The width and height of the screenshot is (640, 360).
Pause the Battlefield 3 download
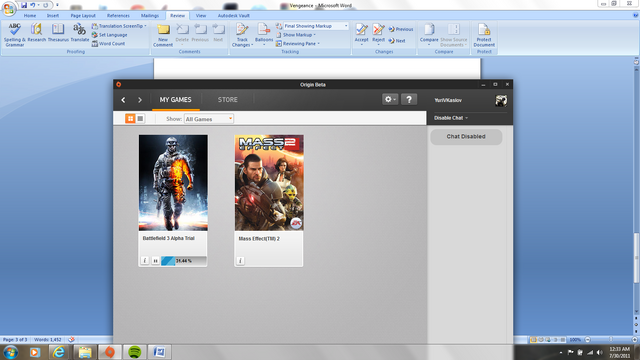click(155, 260)
